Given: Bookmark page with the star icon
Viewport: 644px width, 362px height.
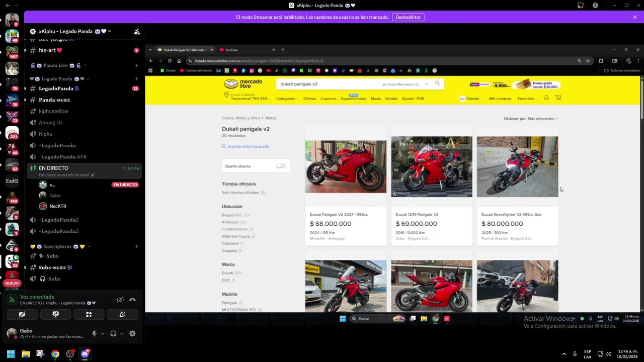Looking at the screenshot, I should click(x=588, y=61).
